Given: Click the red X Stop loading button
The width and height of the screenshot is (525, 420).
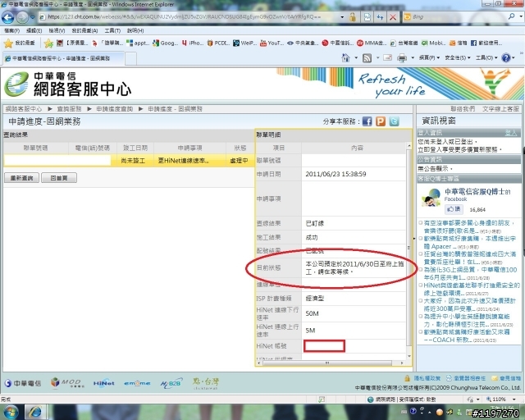Looking at the screenshot, I should (x=393, y=17).
